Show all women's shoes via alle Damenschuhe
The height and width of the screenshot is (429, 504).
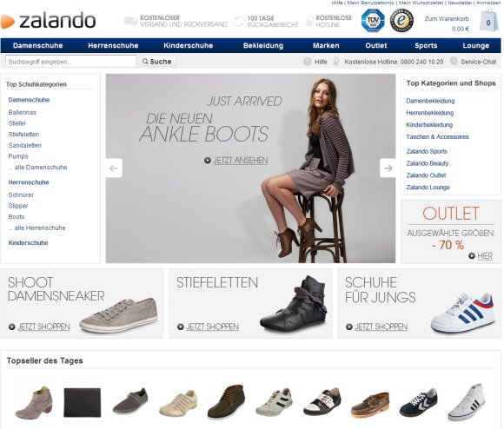coord(37,168)
